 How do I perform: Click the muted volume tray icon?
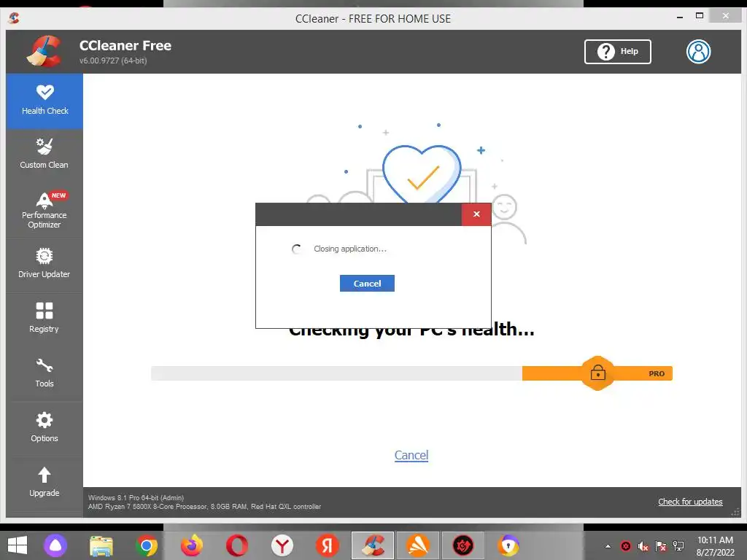(x=643, y=546)
